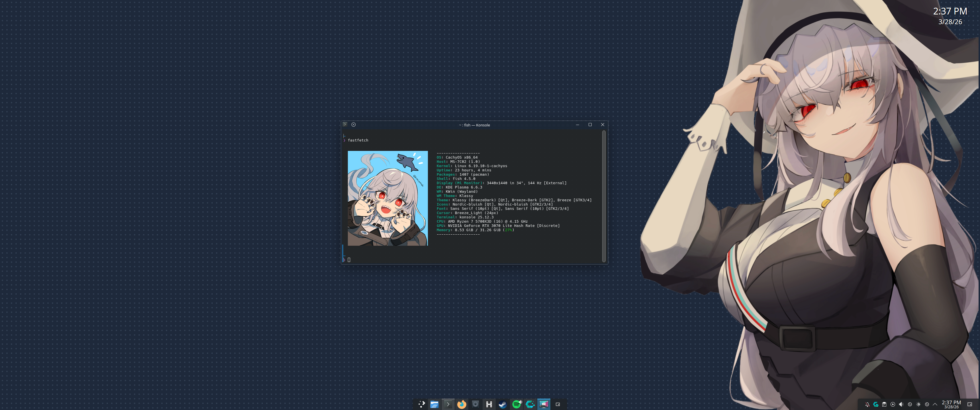Select Spectacle screenshot tool in taskbar
This screenshot has height=410, width=980.
(544, 404)
